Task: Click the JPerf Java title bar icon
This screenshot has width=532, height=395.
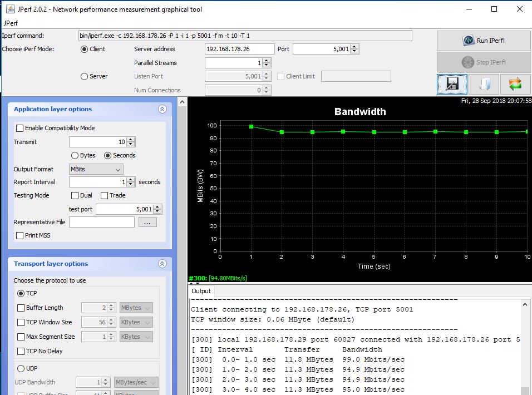Action: point(11,9)
